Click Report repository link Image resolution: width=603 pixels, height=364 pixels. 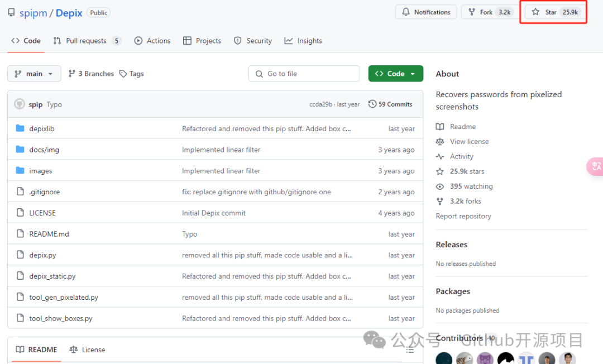click(463, 216)
